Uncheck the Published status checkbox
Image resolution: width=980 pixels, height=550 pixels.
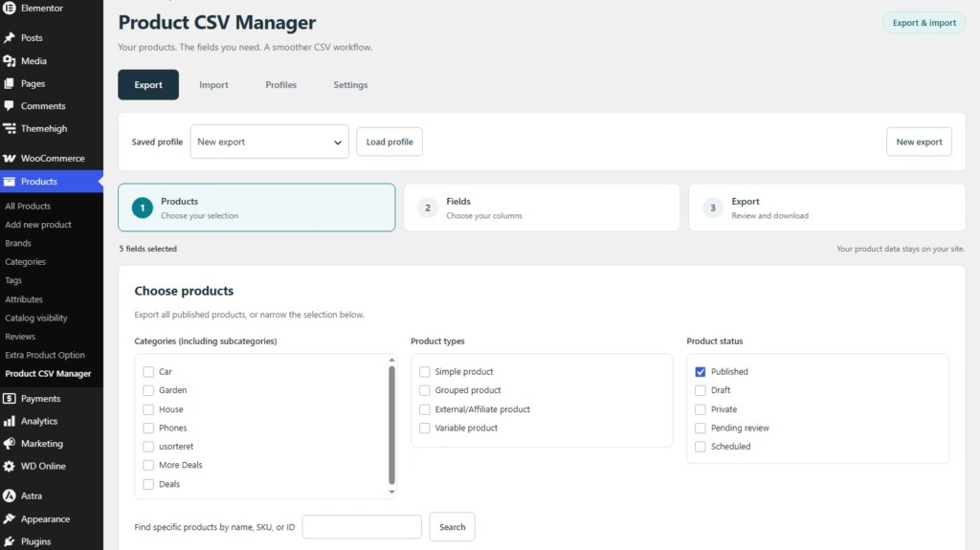point(700,372)
